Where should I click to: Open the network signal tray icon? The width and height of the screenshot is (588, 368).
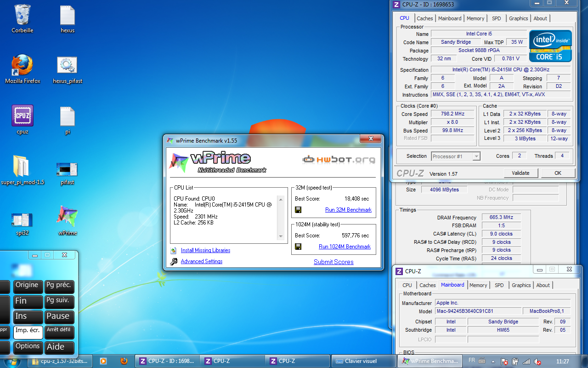point(526,362)
